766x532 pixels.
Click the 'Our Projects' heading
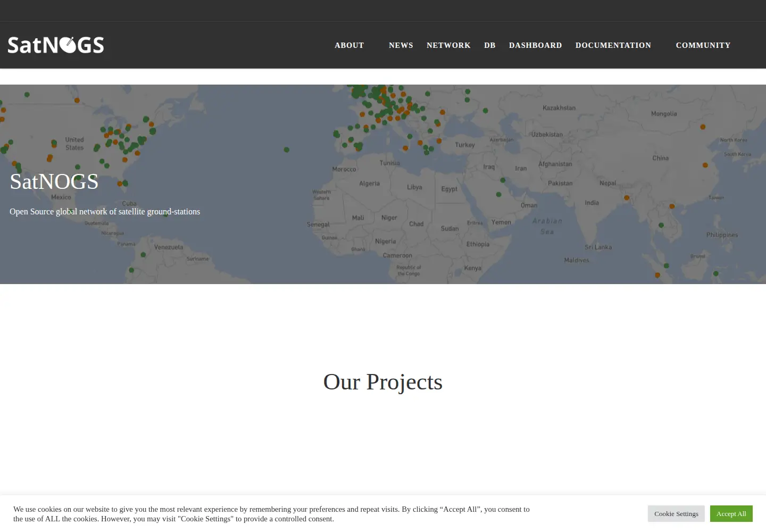(x=383, y=381)
